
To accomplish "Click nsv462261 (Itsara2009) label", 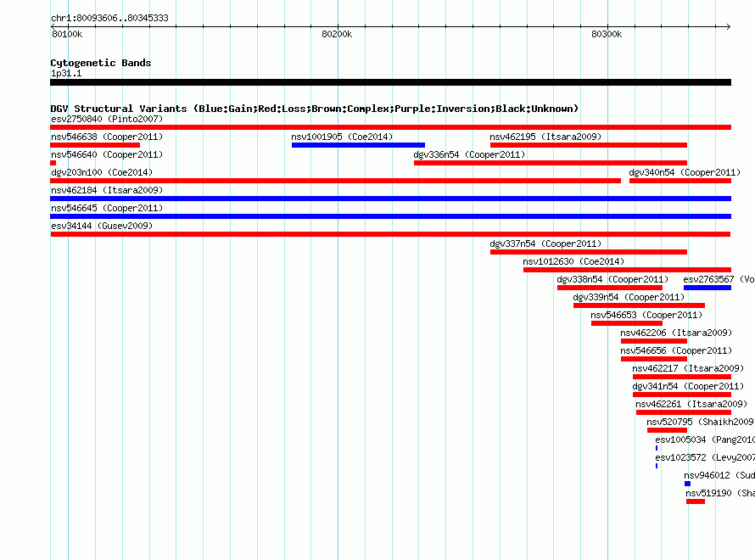I will click(x=691, y=404).
